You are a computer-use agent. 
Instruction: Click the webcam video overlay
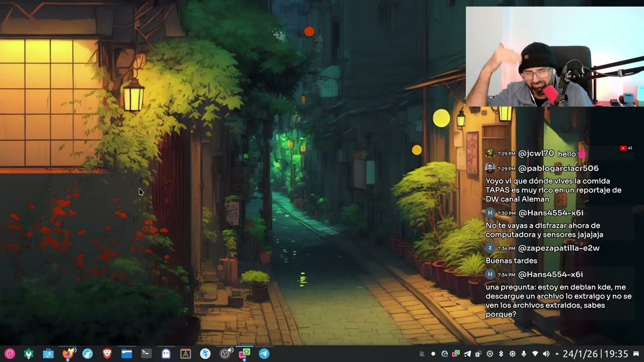tap(555, 56)
